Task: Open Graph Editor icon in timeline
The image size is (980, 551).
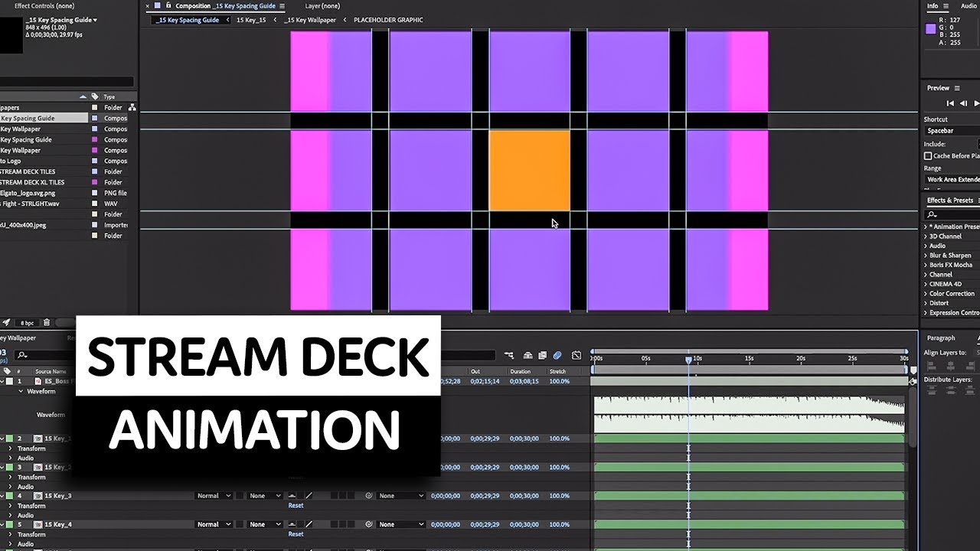Action: [577, 355]
